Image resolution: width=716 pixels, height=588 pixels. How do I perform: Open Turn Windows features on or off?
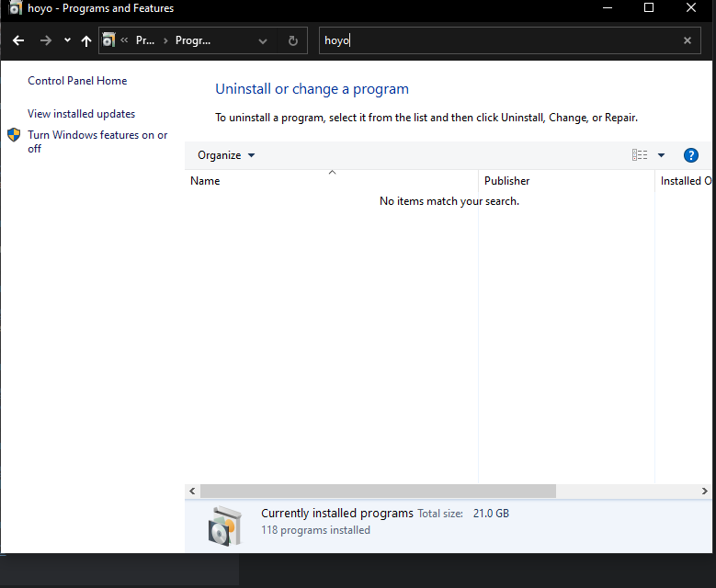[97, 141]
